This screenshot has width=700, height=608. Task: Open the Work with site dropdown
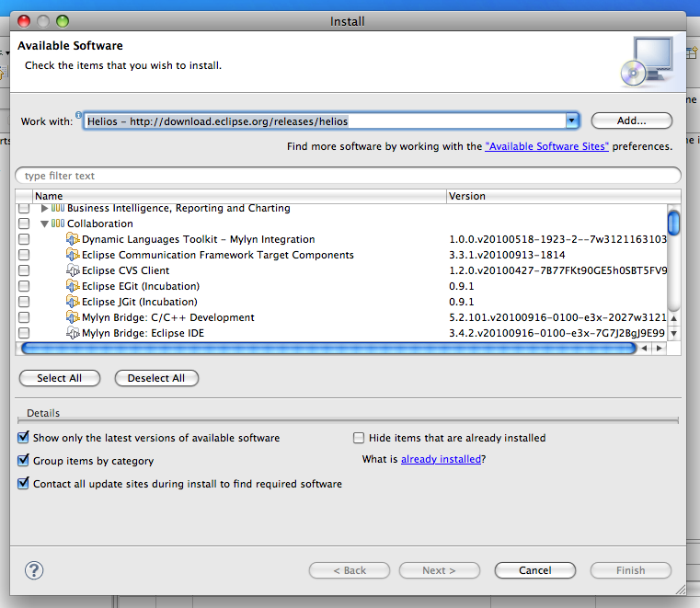coord(571,120)
